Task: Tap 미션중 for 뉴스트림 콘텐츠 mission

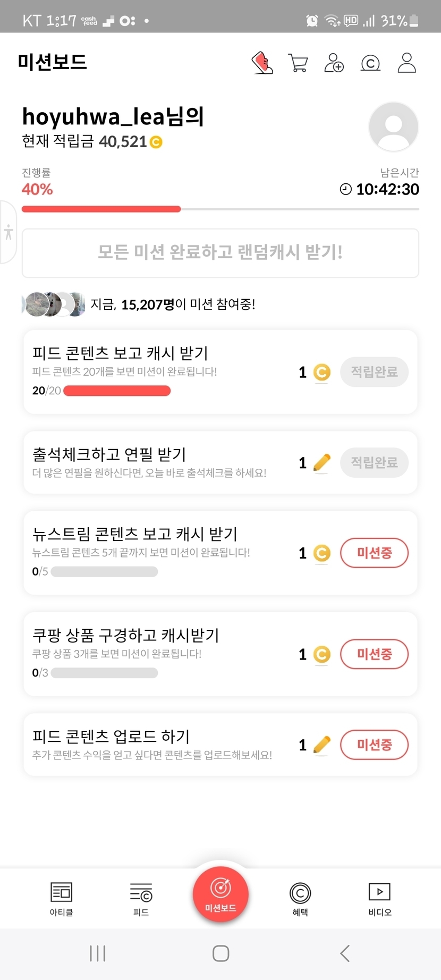Action: coord(374,553)
